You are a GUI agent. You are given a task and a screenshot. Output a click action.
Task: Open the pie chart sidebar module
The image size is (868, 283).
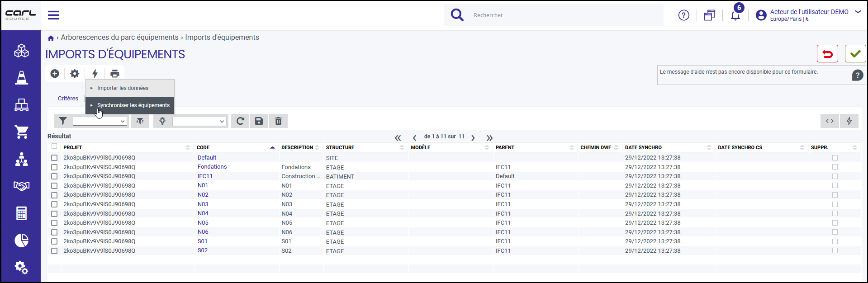(x=21, y=240)
